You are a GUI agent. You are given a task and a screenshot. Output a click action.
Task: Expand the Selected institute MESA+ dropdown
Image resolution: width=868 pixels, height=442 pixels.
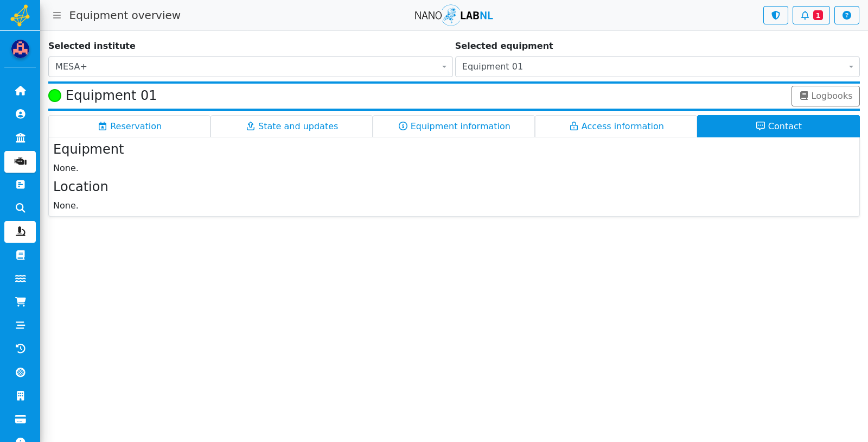pyautogui.click(x=251, y=67)
